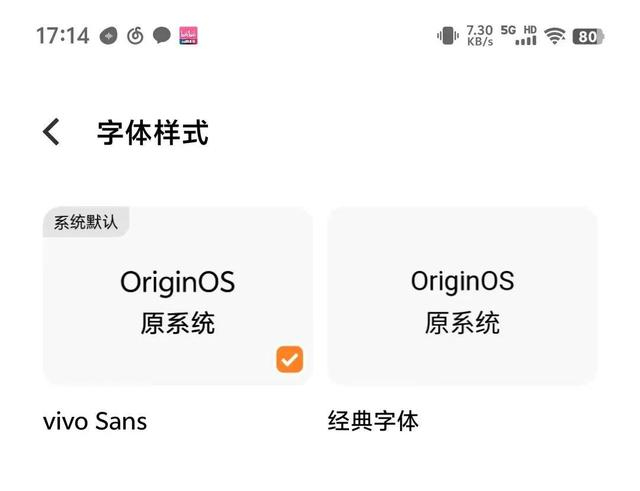
Task: Tap the network speed KB/s indicator
Action: 480,36
